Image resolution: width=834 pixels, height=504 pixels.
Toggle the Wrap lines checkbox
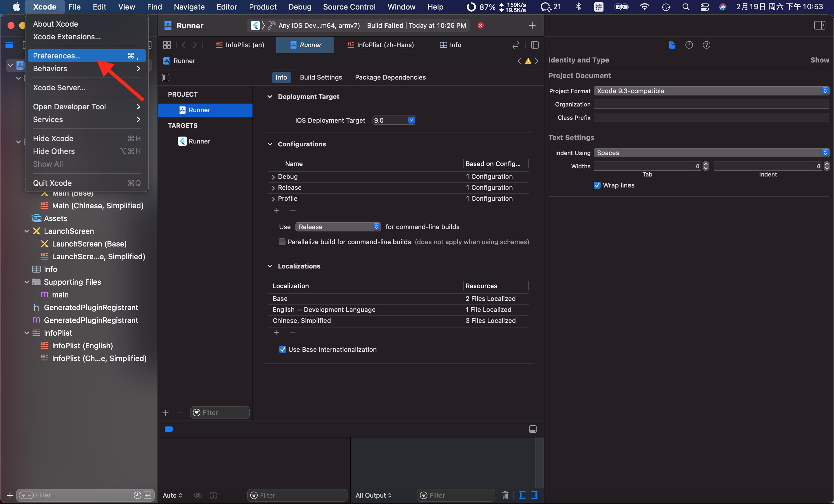coord(597,185)
